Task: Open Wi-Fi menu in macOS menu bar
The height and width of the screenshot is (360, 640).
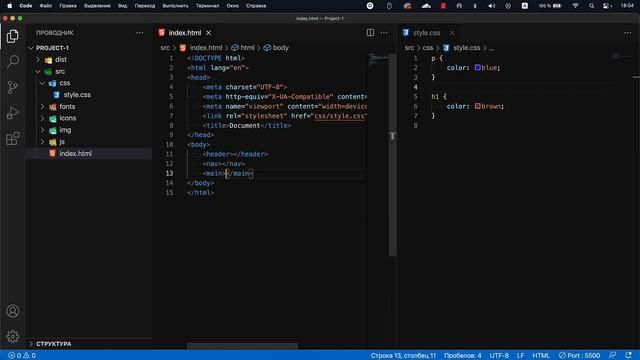Action: click(x=576, y=6)
